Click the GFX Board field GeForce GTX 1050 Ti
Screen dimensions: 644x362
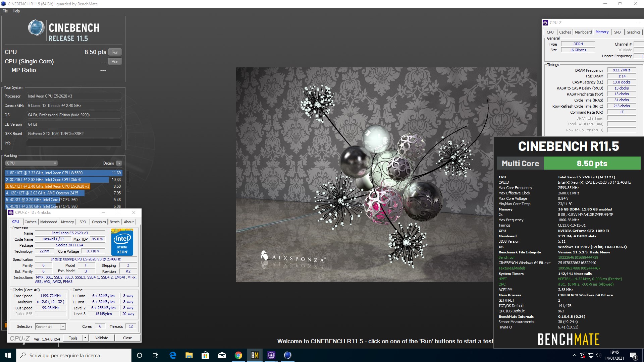pos(74,134)
